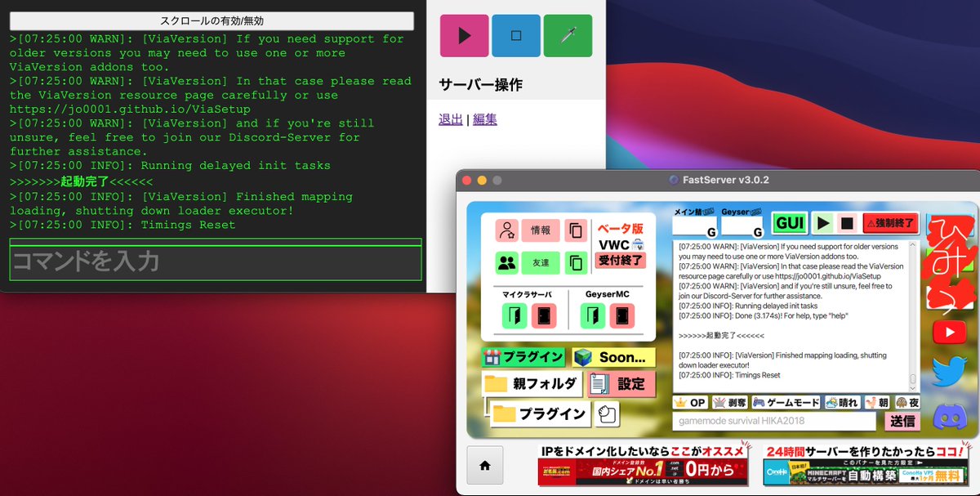Screen dimensions: 980x496
Task: Click the https://jo0001.github.io/ViaSetup URL in green console
Action: click(x=130, y=109)
